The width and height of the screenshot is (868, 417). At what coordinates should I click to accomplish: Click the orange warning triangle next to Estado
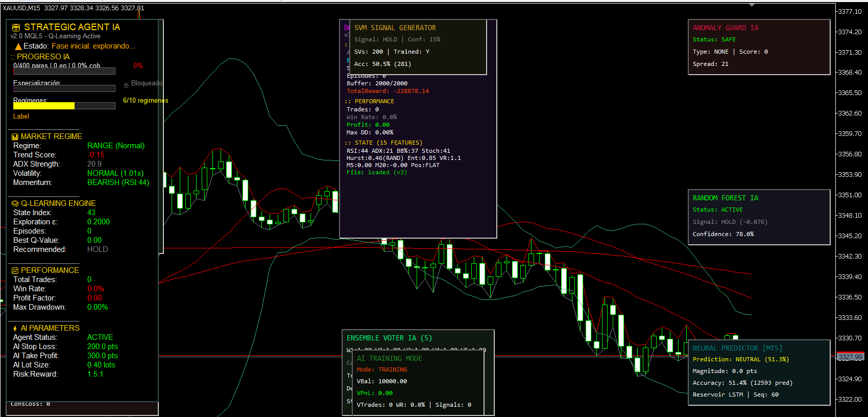pyautogui.click(x=18, y=47)
